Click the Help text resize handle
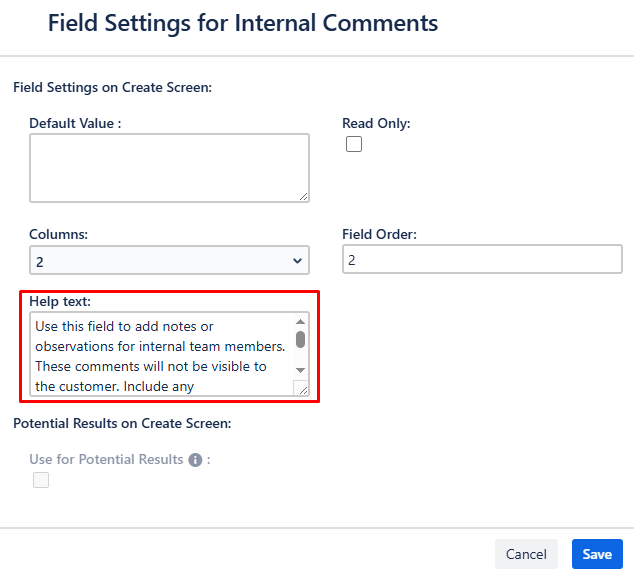The image size is (634, 574). (x=303, y=390)
